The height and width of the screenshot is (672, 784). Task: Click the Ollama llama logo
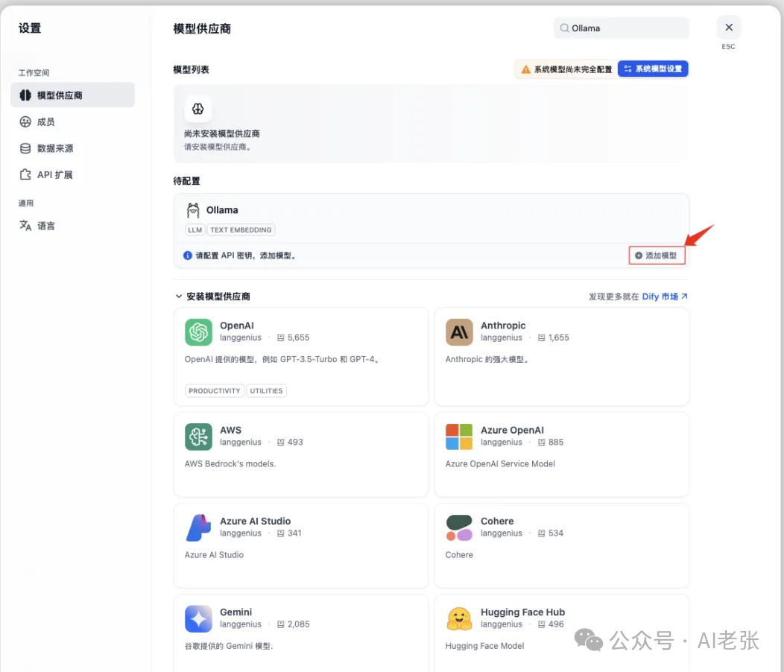click(x=193, y=211)
